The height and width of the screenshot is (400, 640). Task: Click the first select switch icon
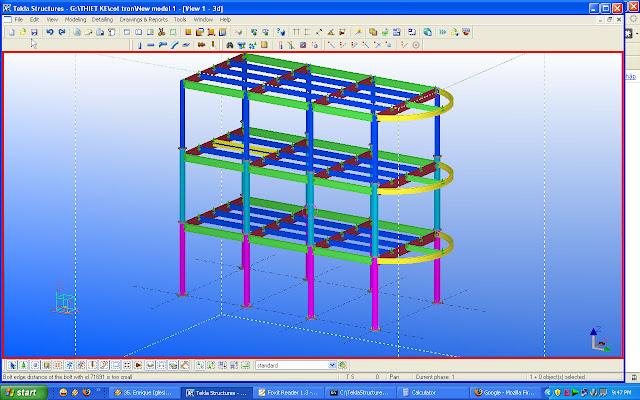[9, 365]
